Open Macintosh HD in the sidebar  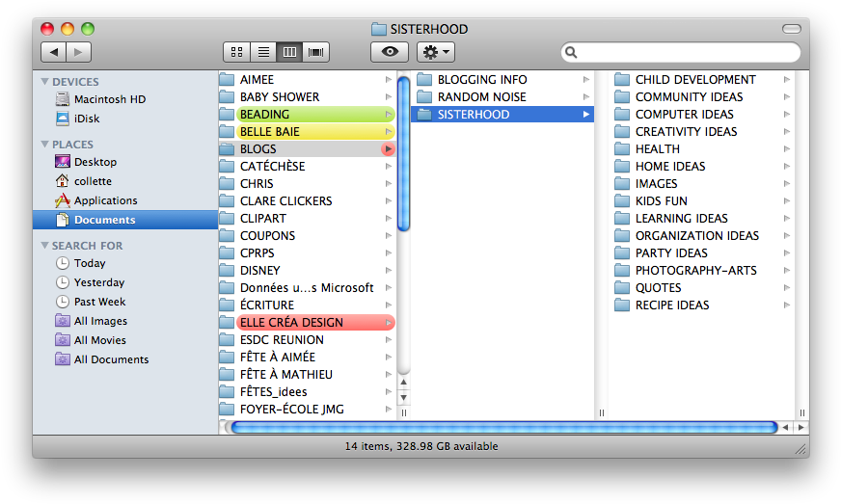109,99
